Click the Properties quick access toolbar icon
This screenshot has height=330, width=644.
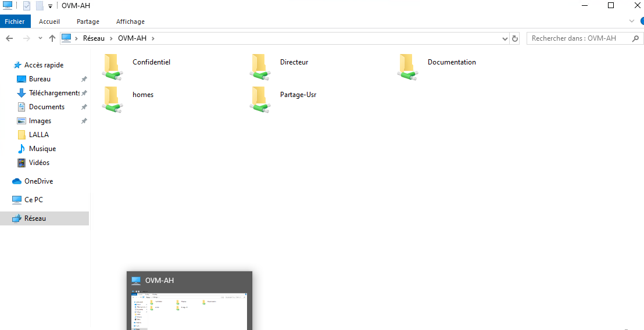26,6
